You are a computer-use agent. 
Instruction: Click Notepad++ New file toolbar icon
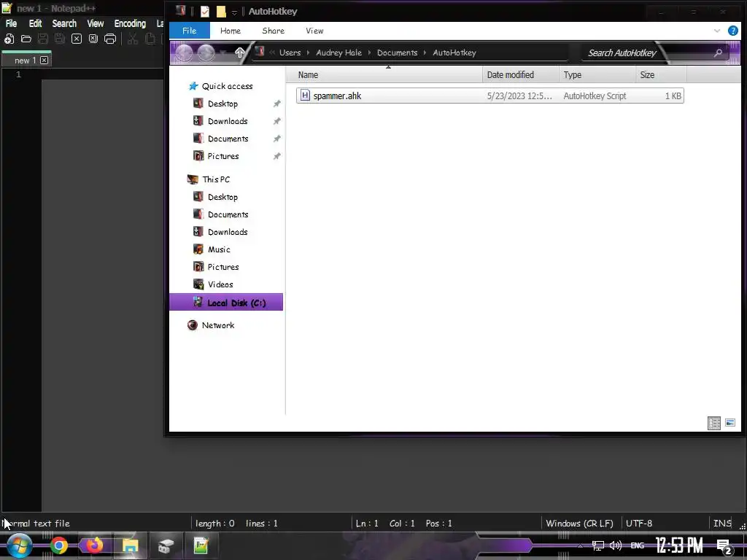click(9, 39)
